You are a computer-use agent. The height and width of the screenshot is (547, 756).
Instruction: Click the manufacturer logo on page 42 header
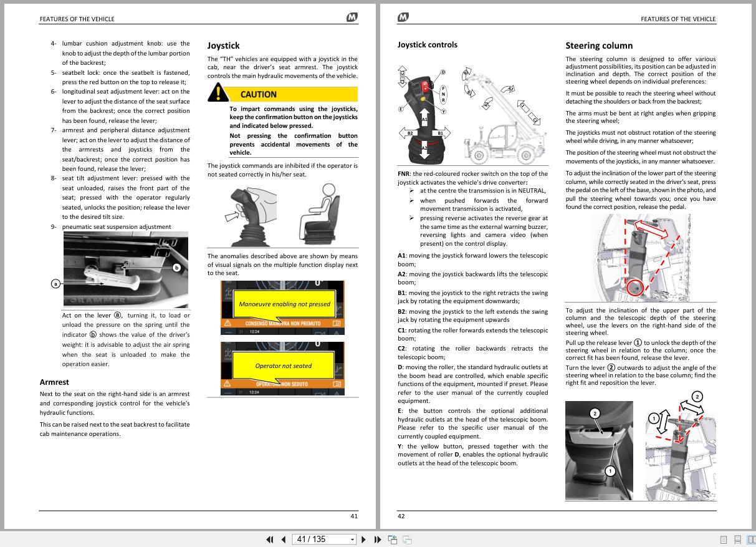[403, 19]
